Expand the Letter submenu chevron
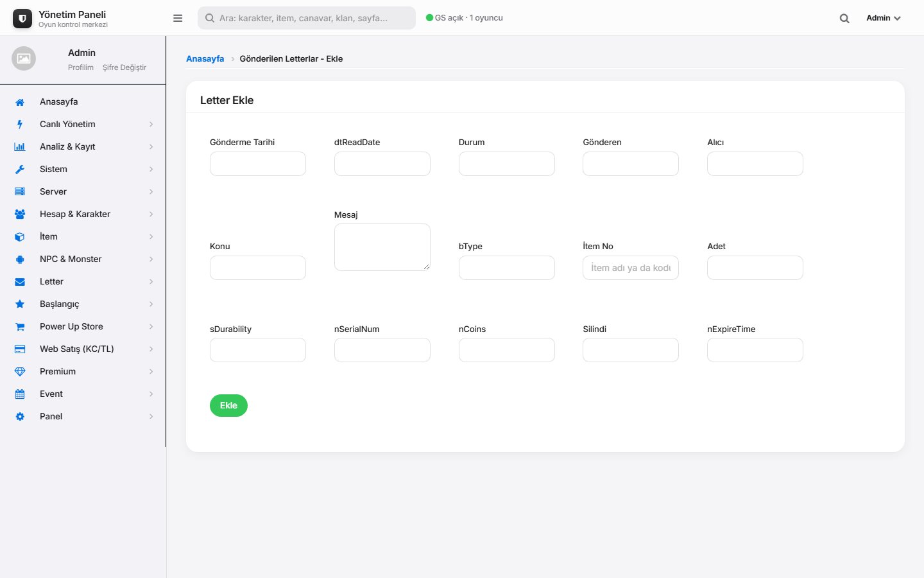Screen dimensions: 924x578 point(151,282)
